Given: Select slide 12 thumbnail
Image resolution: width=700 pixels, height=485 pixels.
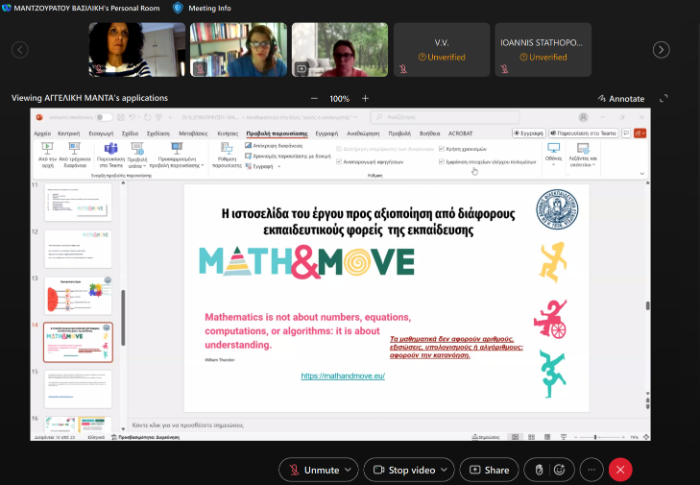Looking at the screenshot, I should [x=78, y=249].
